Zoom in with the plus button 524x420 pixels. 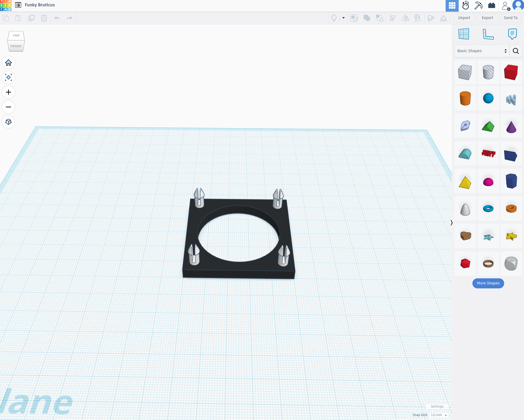pyautogui.click(x=8, y=92)
